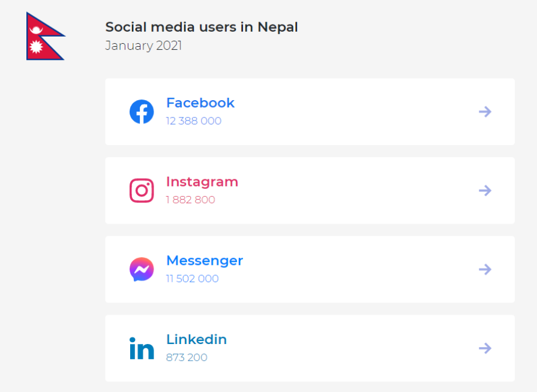Open Instagram details via arrow icon
537x392 pixels.
[485, 191]
